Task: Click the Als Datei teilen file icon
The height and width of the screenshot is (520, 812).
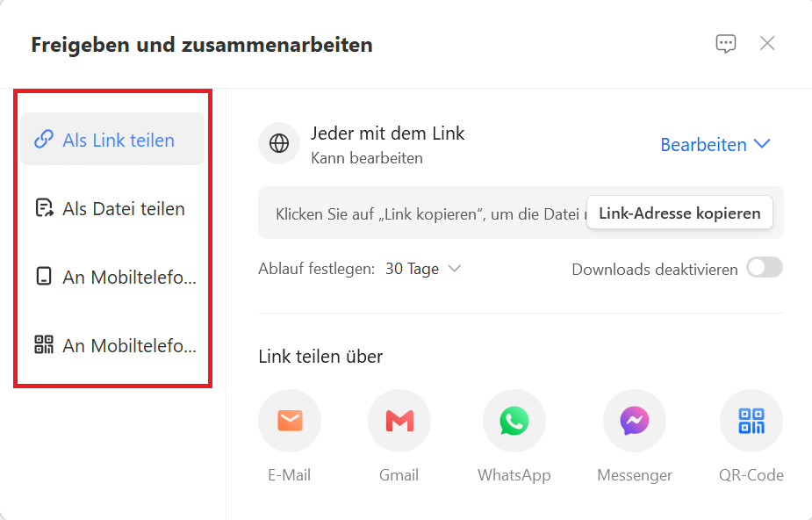Action: tap(42, 208)
